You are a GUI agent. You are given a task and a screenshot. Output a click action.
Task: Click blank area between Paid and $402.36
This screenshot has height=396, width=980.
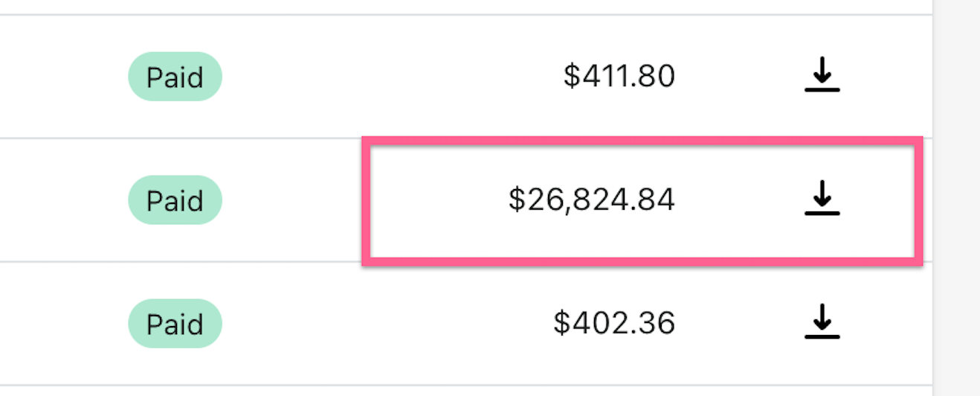(x=387, y=323)
